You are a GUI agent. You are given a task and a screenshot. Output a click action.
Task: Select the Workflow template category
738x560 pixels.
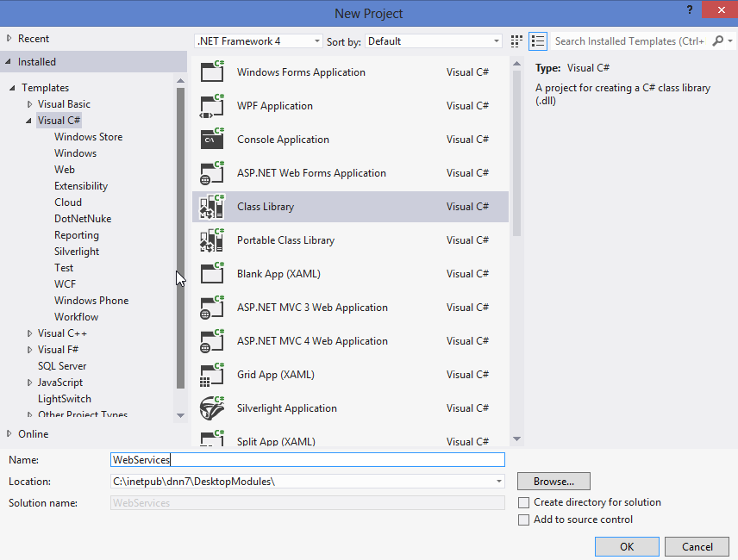(x=76, y=317)
